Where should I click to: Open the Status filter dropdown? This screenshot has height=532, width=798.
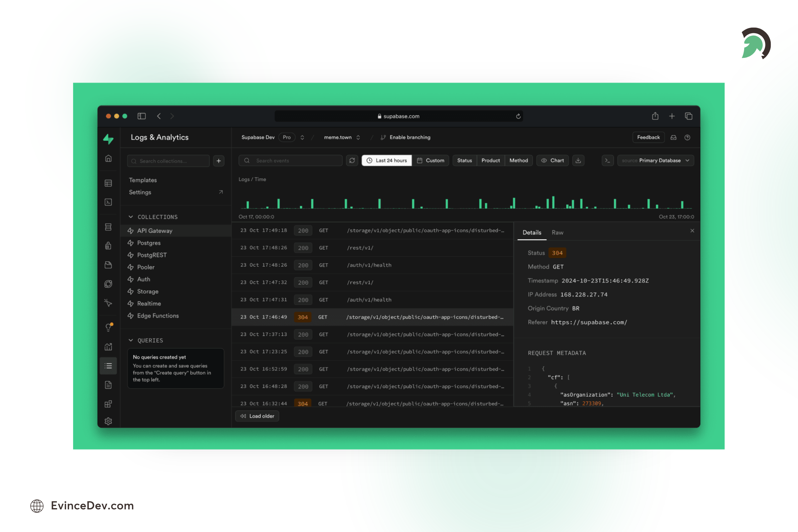pyautogui.click(x=465, y=161)
